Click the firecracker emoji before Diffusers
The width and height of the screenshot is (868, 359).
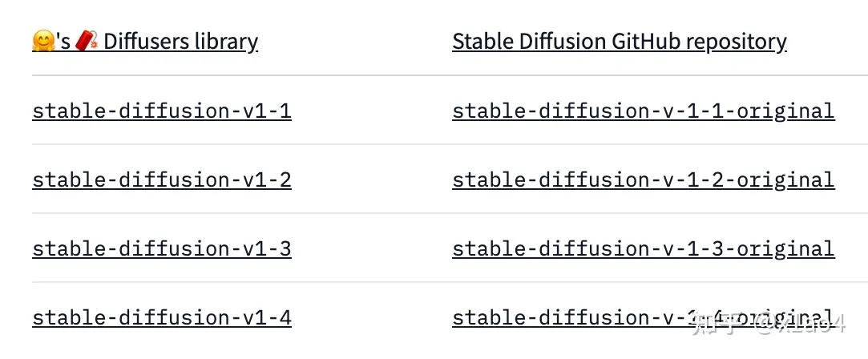coord(87,41)
